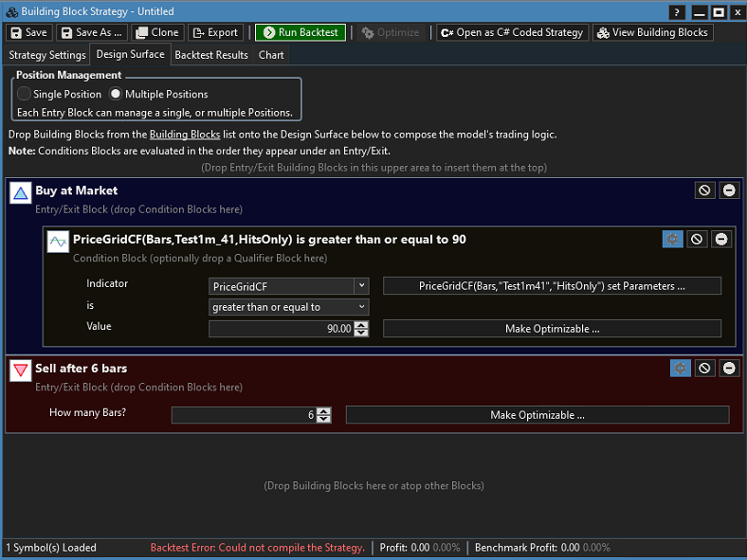Image resolution: width=747 pixels, height=560 pixels.
Task: Remove the PriceGridCF condition block
Action: click(721, 239)
